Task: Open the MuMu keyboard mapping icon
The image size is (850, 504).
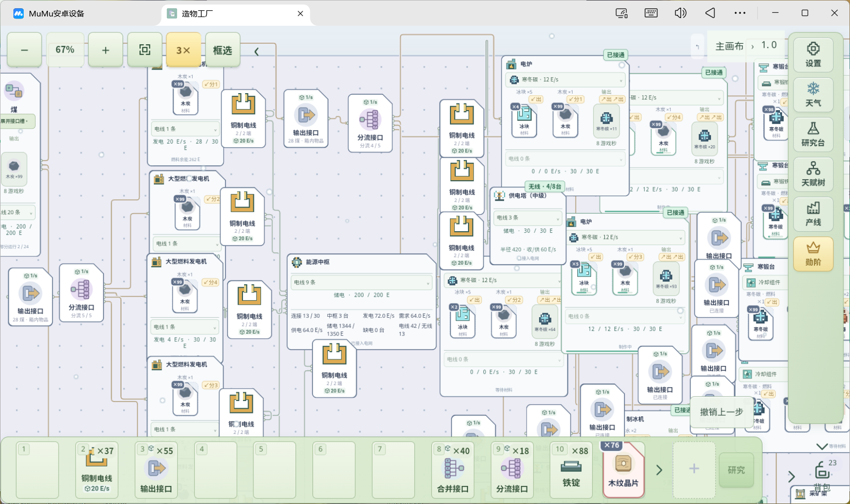Action: tap(651, 13)
